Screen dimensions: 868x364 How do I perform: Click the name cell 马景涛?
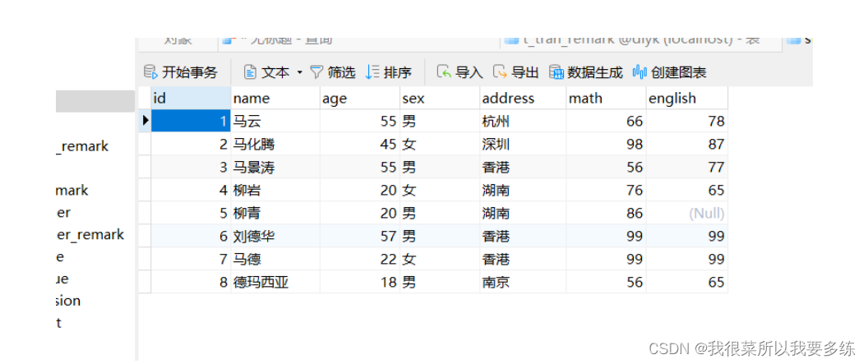[275, 167]
